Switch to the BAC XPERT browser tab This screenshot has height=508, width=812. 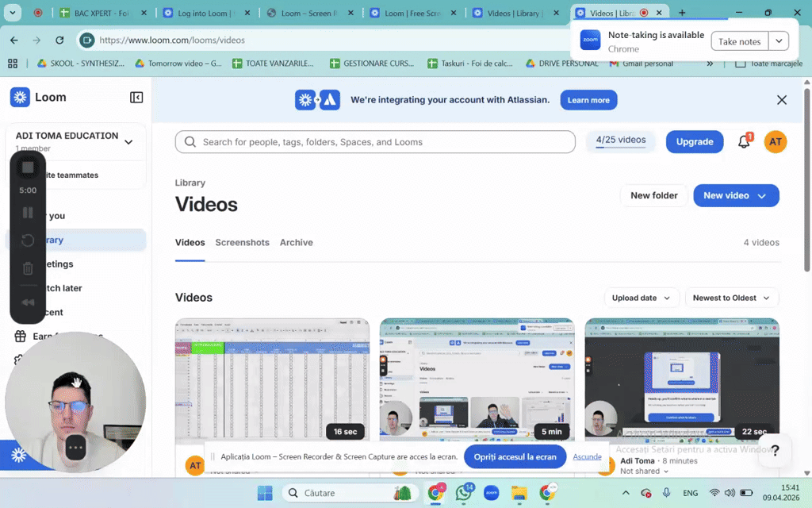coord(101,13)
